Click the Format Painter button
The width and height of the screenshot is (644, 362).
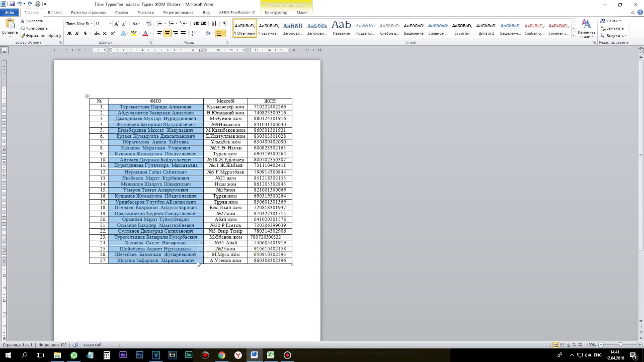click(41, 36)
